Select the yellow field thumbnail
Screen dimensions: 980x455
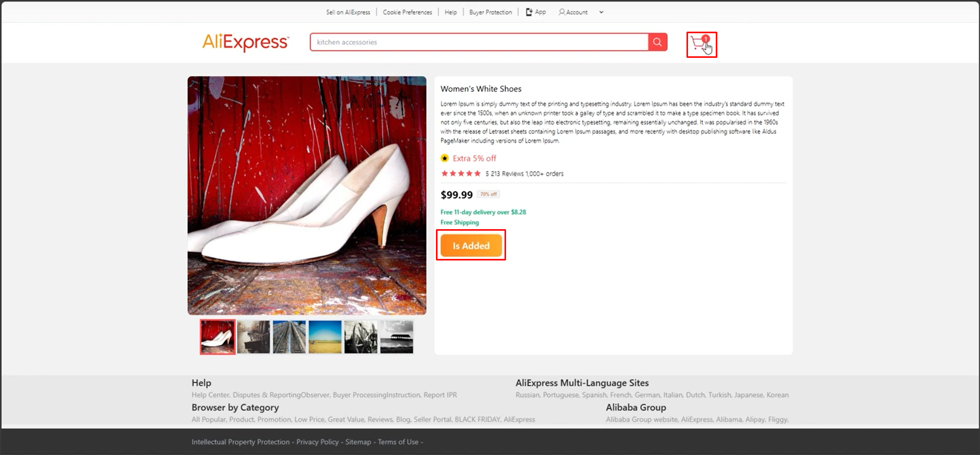coord(325,337)
